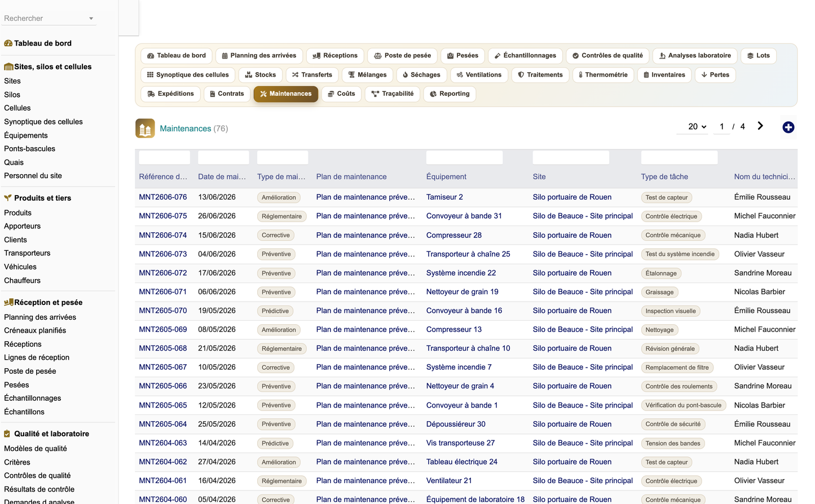
Task: Open Créneaux planifiés in the sidebar
Action: coord(35,330)
